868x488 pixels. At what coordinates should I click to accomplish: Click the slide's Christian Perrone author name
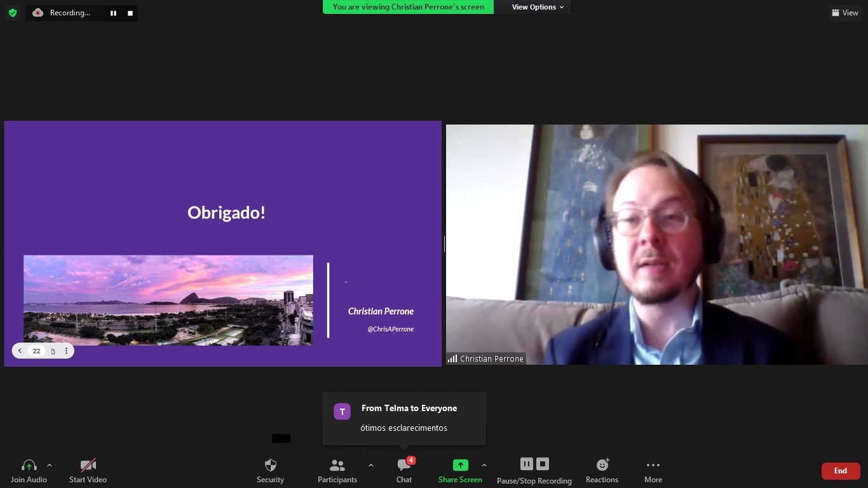381,311
